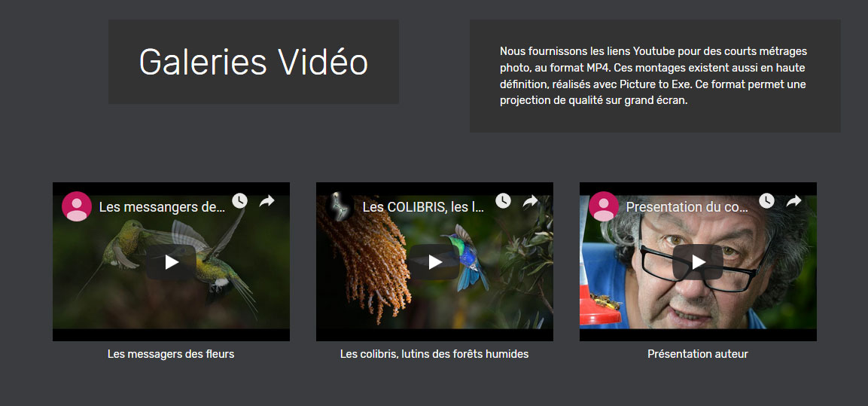Play the Presentation du co... video

698,262
